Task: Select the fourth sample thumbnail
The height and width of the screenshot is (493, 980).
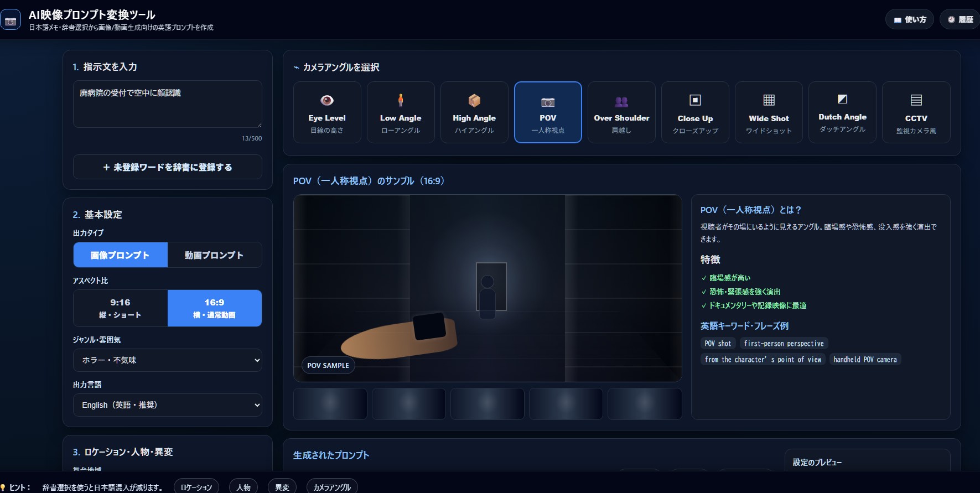Action: pyautogui.click(x=566, y=404)
